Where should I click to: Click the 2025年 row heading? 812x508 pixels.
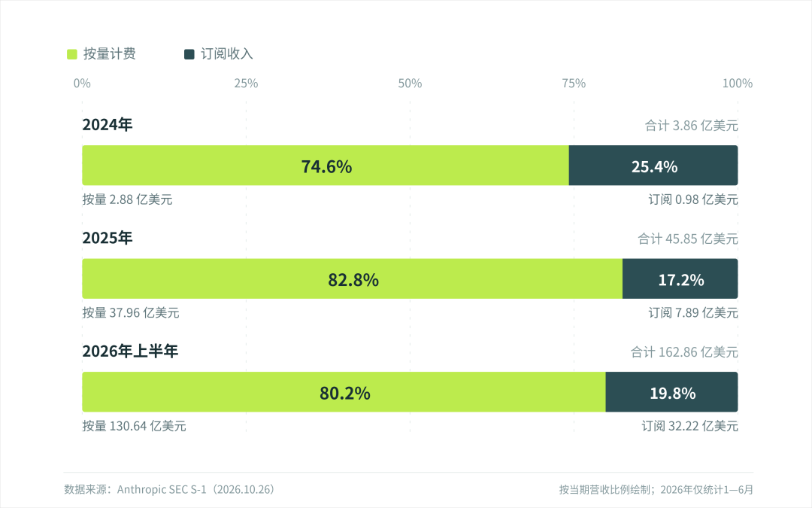coord(108,238)
